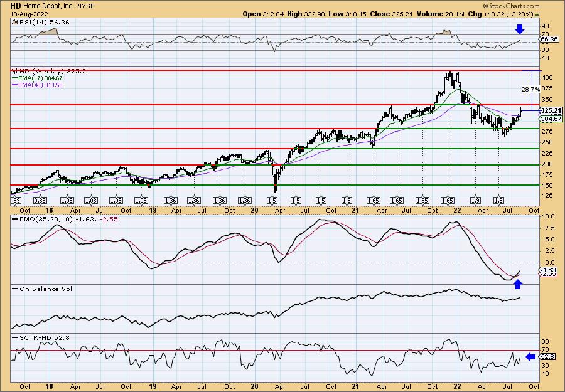Click the 0.0 PMO axis label

(549, 263)
